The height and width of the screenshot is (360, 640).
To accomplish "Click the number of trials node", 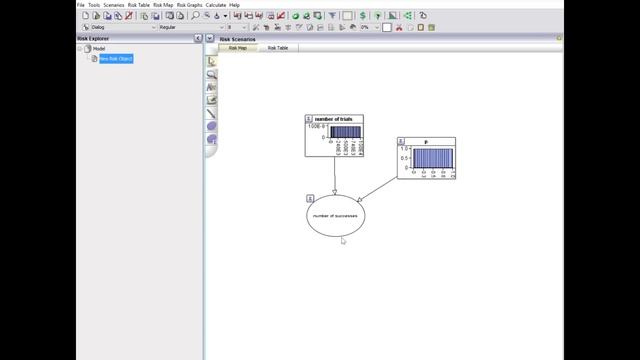I will coord(334,136).
